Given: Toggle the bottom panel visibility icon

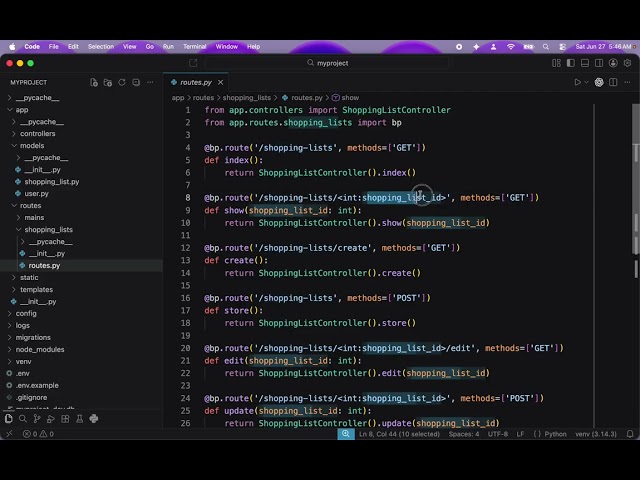Looking at the screenshot, I should (x=585, y=63).
